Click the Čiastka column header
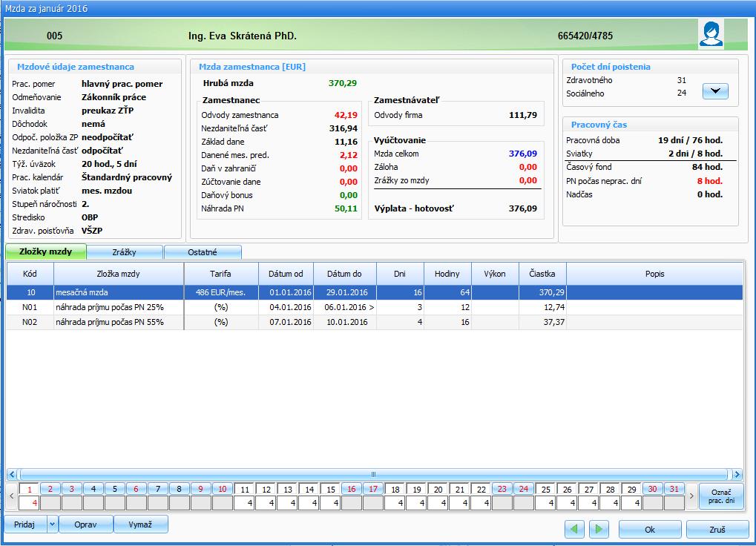Screen dimensions: 756x546 click(542, 274)
